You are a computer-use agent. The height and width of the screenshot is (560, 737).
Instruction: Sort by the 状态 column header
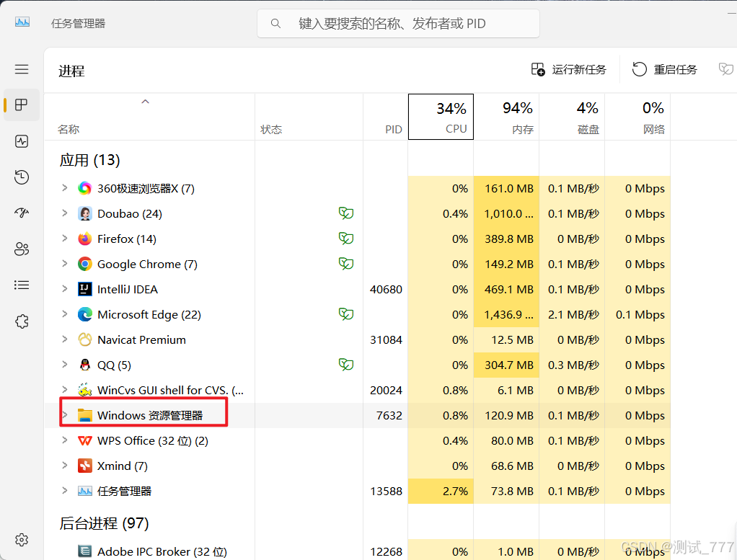click(x=309, y=117)
